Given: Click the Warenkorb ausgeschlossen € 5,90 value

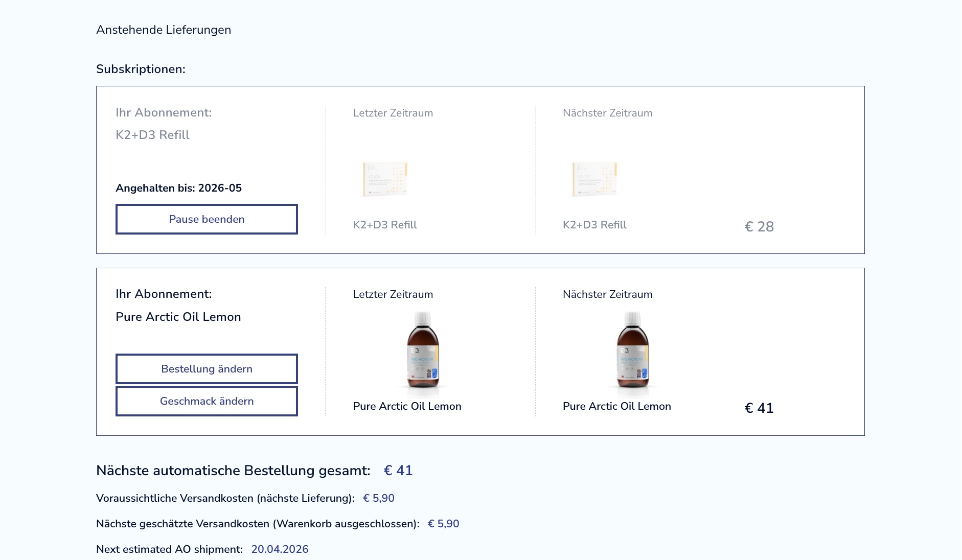Looking at the screenshot, I should click(x=444, y=524).
